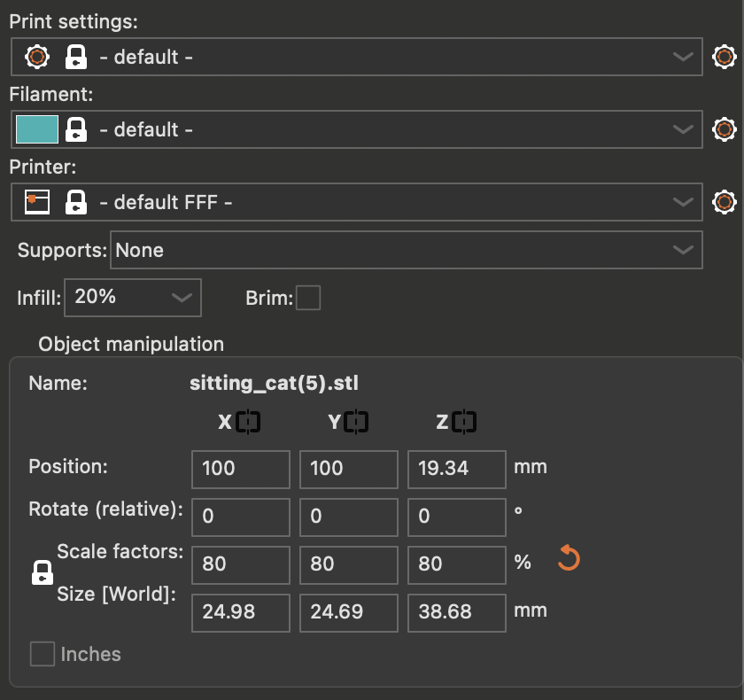This screenshot has height=700, width=744.
Task: Select the X Position input field
Action: [x=240, y=469]
